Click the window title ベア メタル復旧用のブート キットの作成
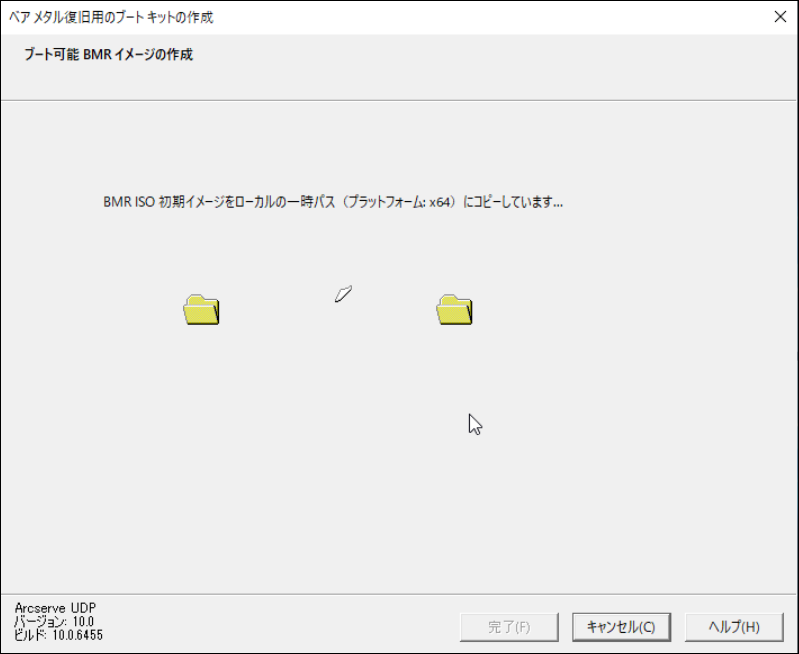The width and height of the screenshot is (799, 654). (111, 17)
